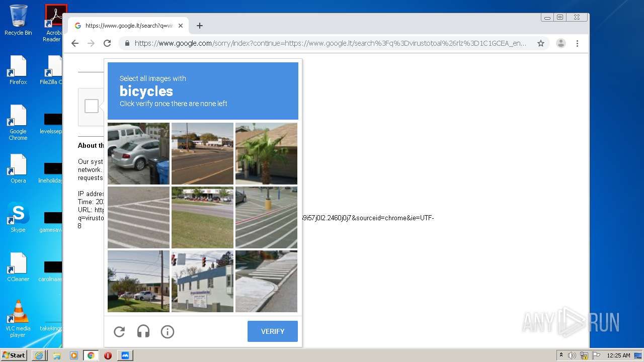Viewport: 644px width, 362px height.
Task: Switch to the google.lt search tab
Action: coord(128,26)
